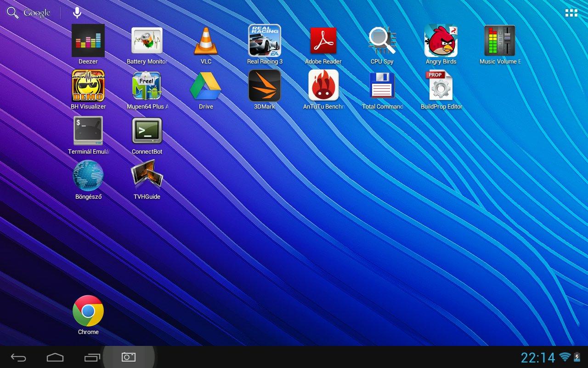The width and height of the screenshot is (588, 368).
Task: Launch ConnectBot SSH client
Action: [147, 134]
